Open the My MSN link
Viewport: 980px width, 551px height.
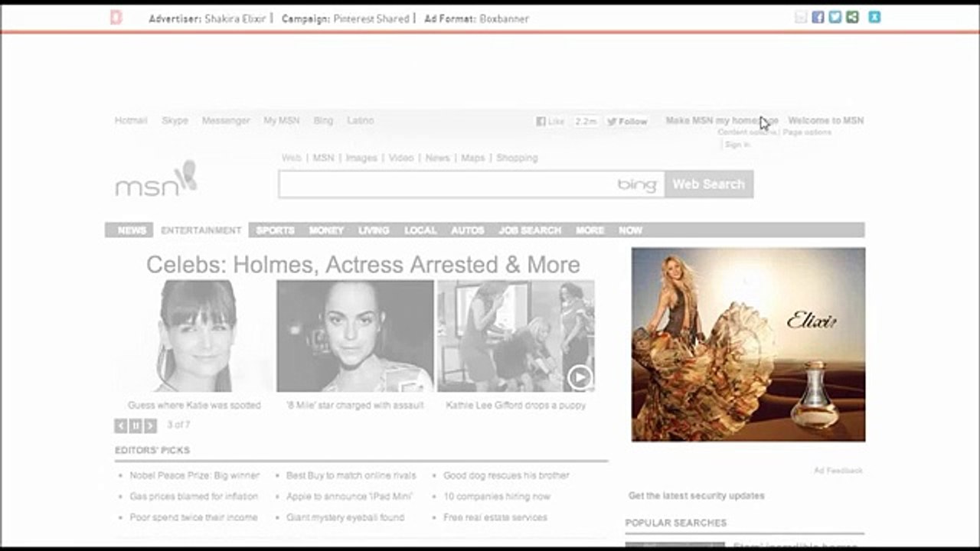click(x=282, y=120)
